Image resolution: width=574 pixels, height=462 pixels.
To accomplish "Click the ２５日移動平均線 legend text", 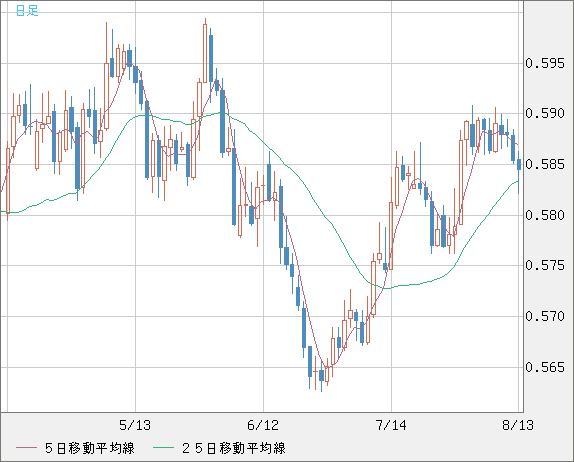I will point(234,448).
